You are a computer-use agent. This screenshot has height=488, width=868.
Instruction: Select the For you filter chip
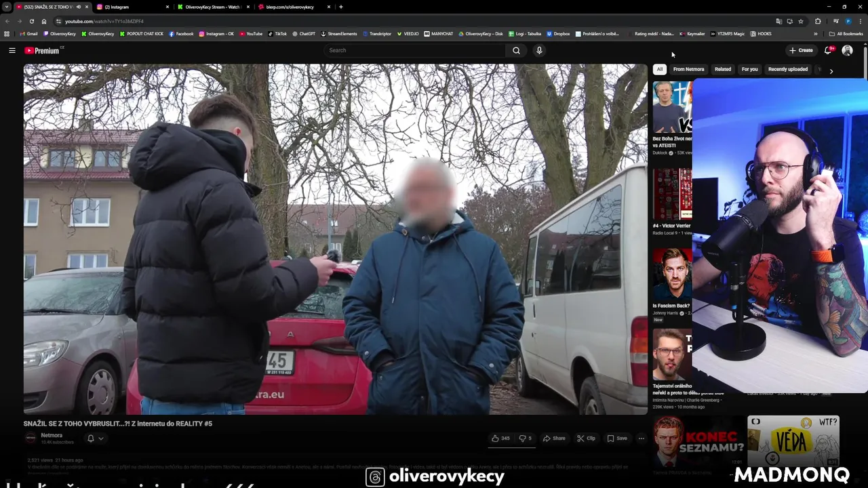pyautogui.click(x=749, y=69)
